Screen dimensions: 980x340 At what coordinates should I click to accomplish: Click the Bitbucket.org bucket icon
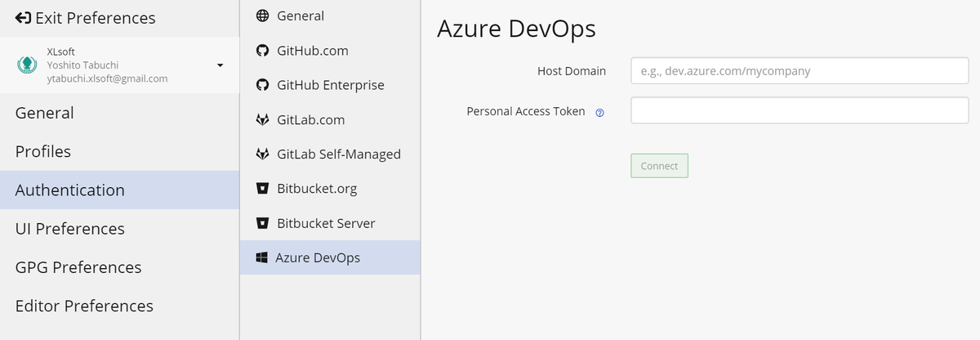(262, 189)
